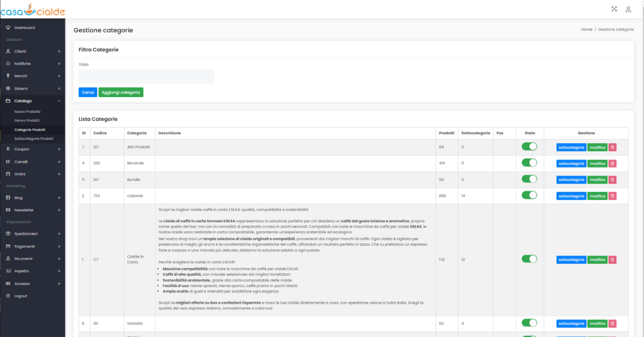Open sottocategorie for the Bevande row
This screenshot has height=337, width=644.
pyautogui.click(x=572, y=164)
